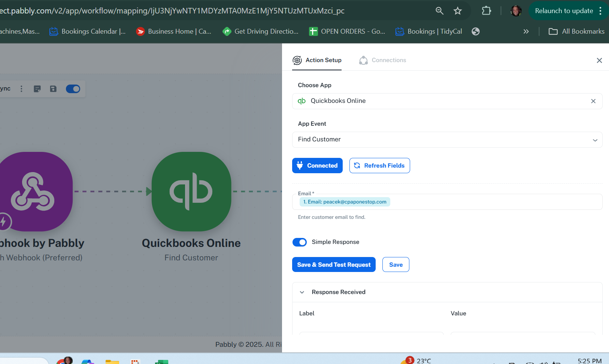The height and width of the screenshot is (364, 609).
Task: Open the Find Customer app event dropdown
Action: pyautogui.click(x=447, y=140)
